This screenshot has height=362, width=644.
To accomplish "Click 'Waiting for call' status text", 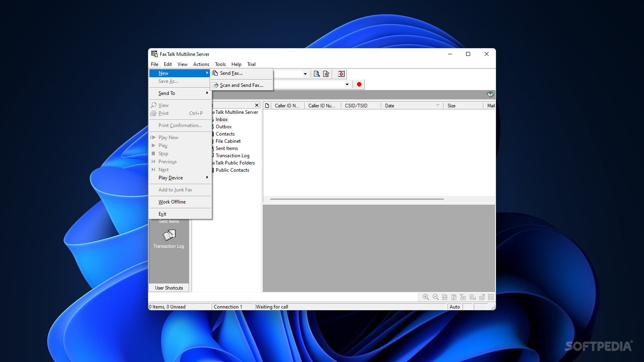I will [272, 307].
